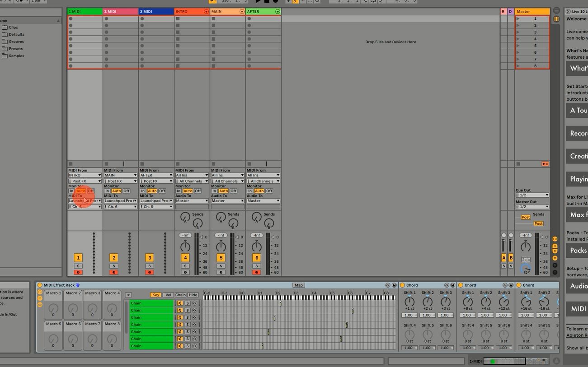
Task: Stop clips on 1 MIDI track
Action: coord(71,164)
